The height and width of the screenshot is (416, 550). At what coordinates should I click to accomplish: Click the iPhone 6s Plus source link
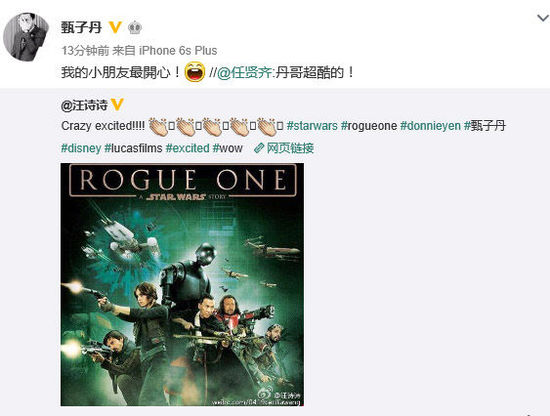178,51
